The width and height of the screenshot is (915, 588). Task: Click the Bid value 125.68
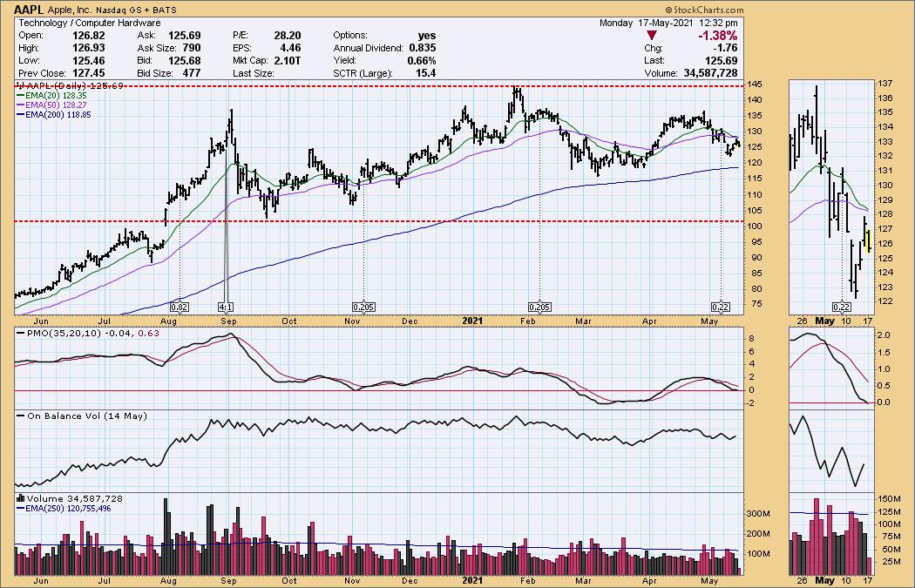click(184, 61)
